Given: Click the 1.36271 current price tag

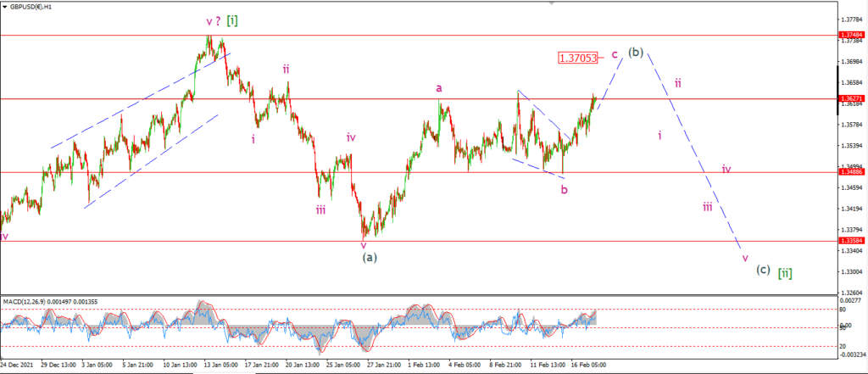Looking at the screenshot, I should [851, 98].
